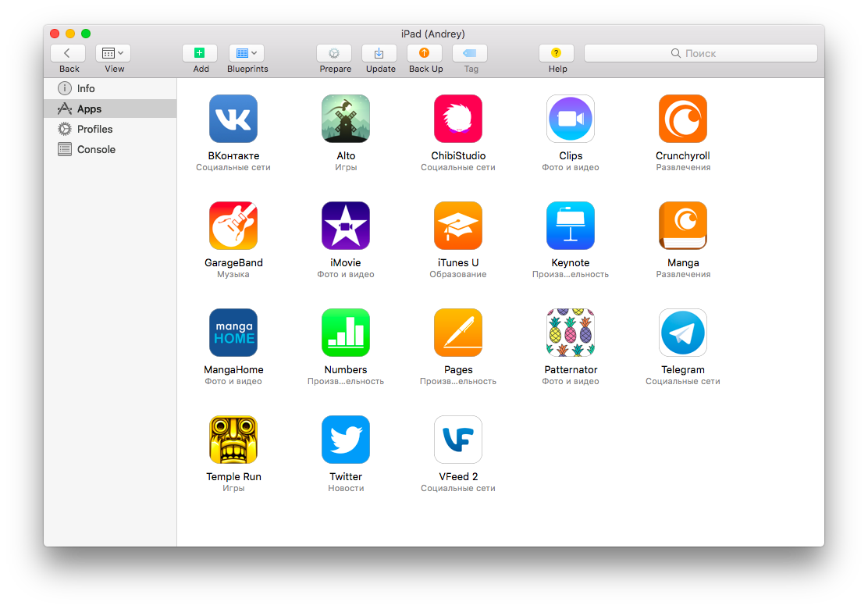868x609 pixels.
Task: Start Back Up from the toolbar
Action: coord(425,53)
